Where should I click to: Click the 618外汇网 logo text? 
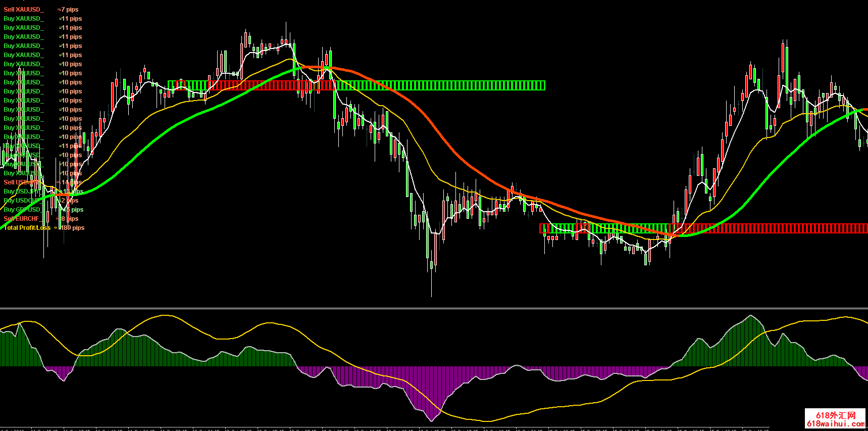click(836, 415)
